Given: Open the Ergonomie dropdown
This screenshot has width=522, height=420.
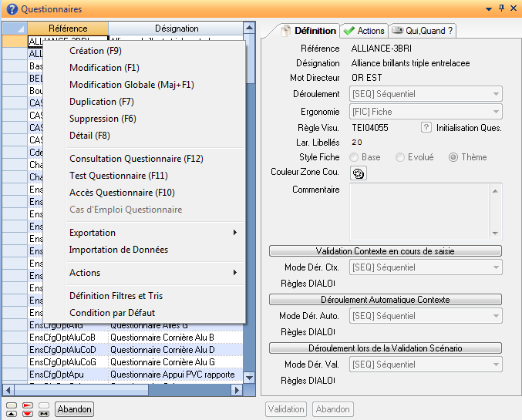Looking at the screenshot, I should coord(496,111).
